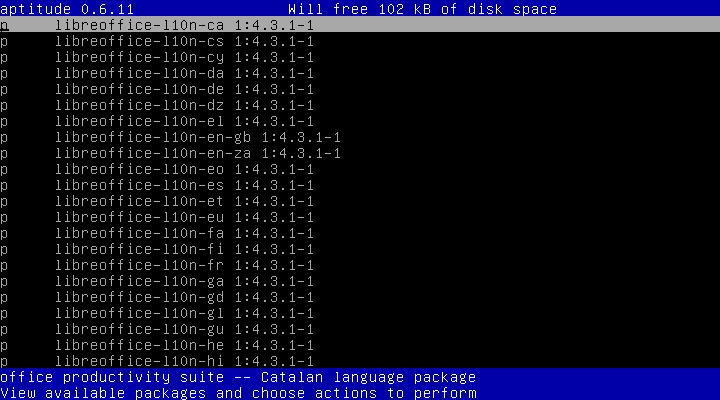
Task: Select the libreoffice-l10n-dz package
Action: click(360, 105)
